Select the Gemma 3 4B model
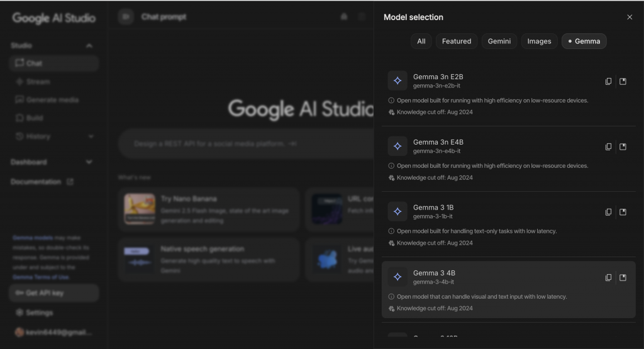This screenshot has height=349, width=644. 508,290
